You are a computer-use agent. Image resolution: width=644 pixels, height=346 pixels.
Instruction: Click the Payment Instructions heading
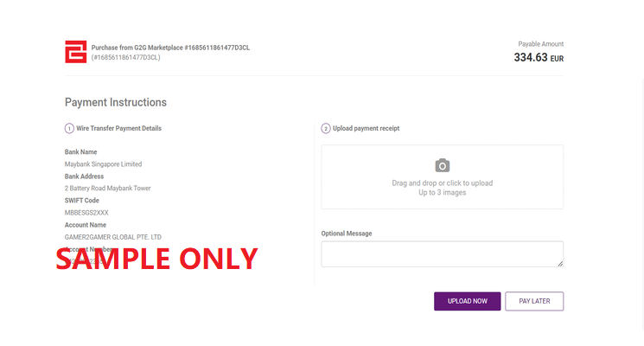click(115, 102)
